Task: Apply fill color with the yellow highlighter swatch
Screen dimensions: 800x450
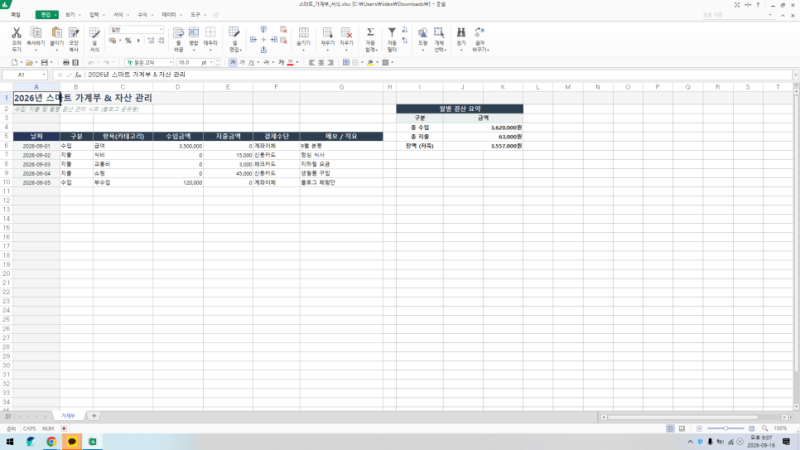Action: pyautogui.click(x=370, y=62)
